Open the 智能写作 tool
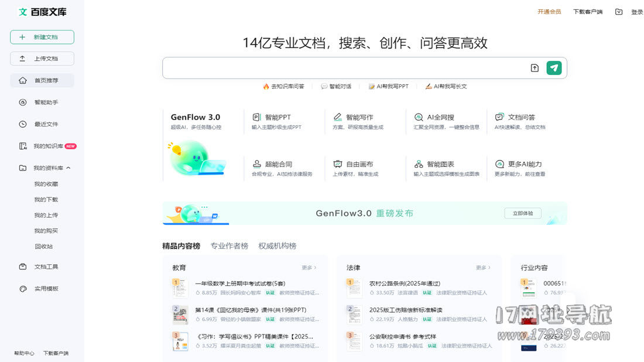This screenshot has height=362, width=644. 358,117
